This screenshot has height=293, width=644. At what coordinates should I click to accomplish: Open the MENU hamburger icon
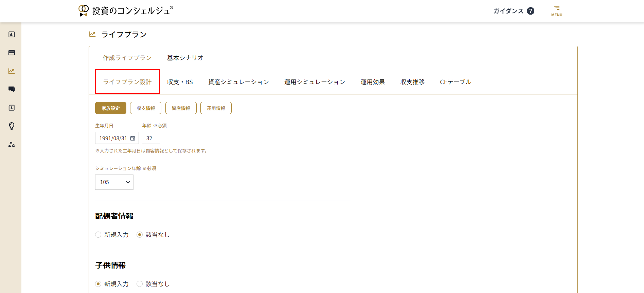click(x=556, y=11)
